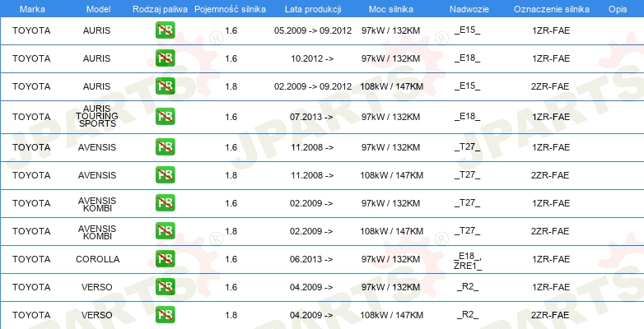Screen dimensions: 644x329
Task: Click the Moc silnika column header
Action: [x=390, y=9]
